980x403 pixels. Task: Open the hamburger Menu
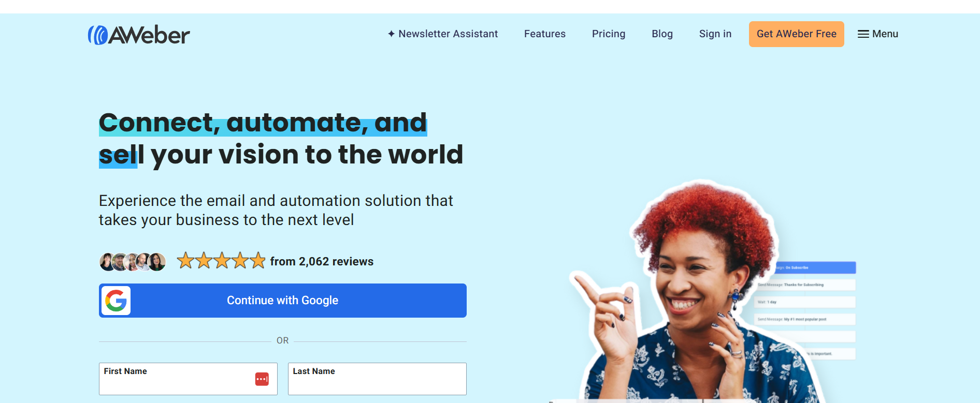tap(878, 34)
